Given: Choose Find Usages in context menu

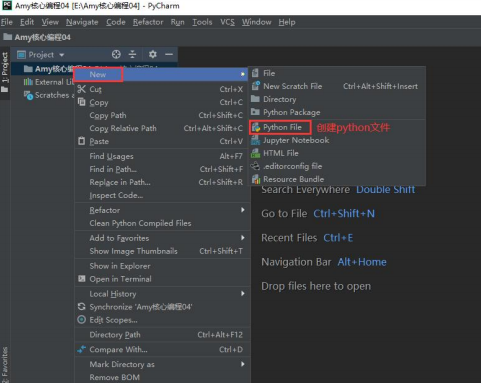Looking at the screenshot, I should click(x=162, y=156).
